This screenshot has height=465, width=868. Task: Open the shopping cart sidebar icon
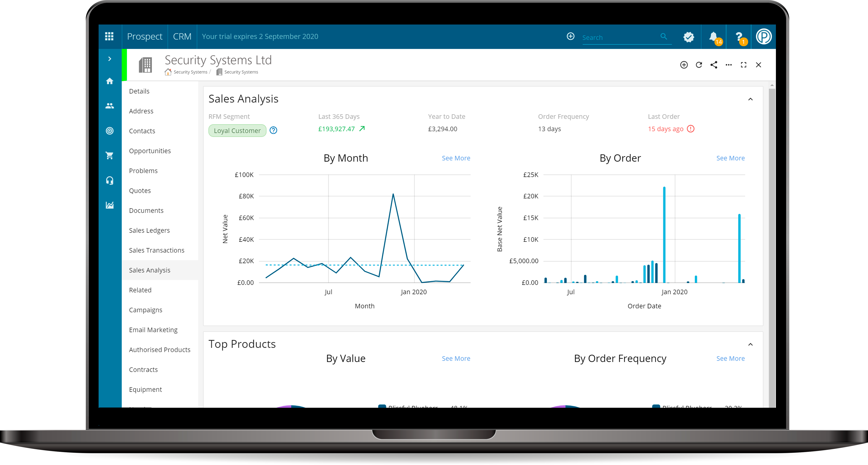(109, 156)
